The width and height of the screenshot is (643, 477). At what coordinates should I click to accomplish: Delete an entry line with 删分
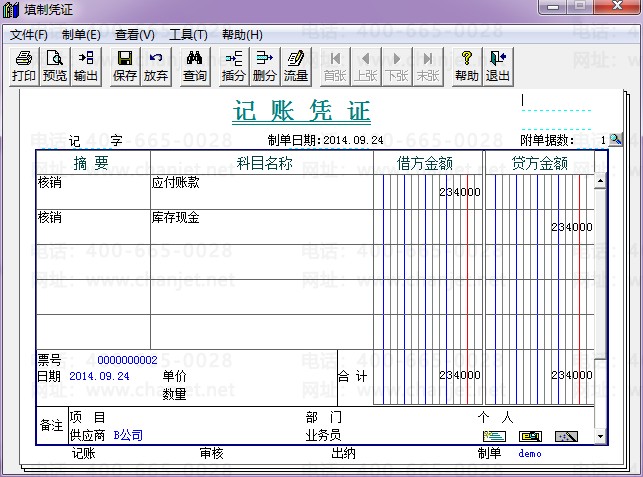(265, 66)
